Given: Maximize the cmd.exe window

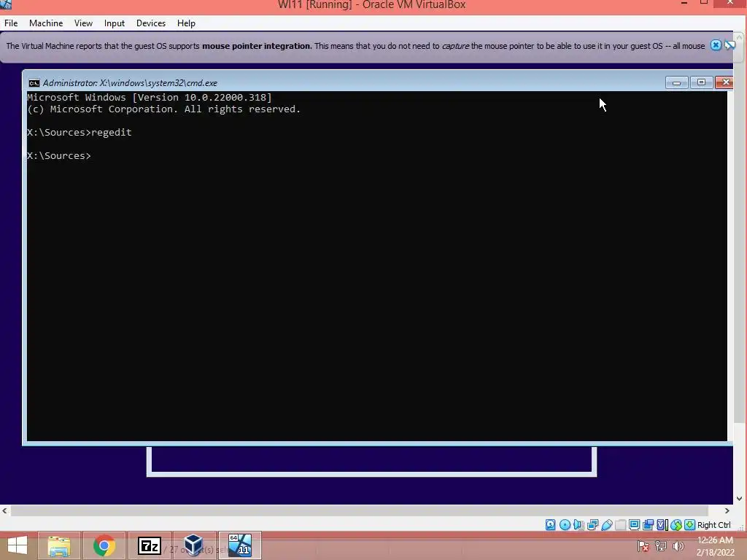Looking at the screenshot, I should tap(701, 83).
